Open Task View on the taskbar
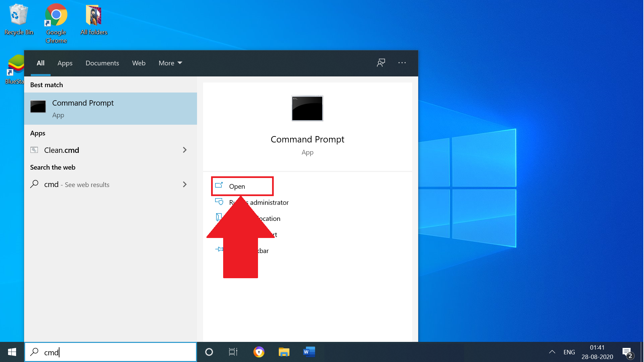Viewport: 644px width, 362px height. (x=233, y=352)
